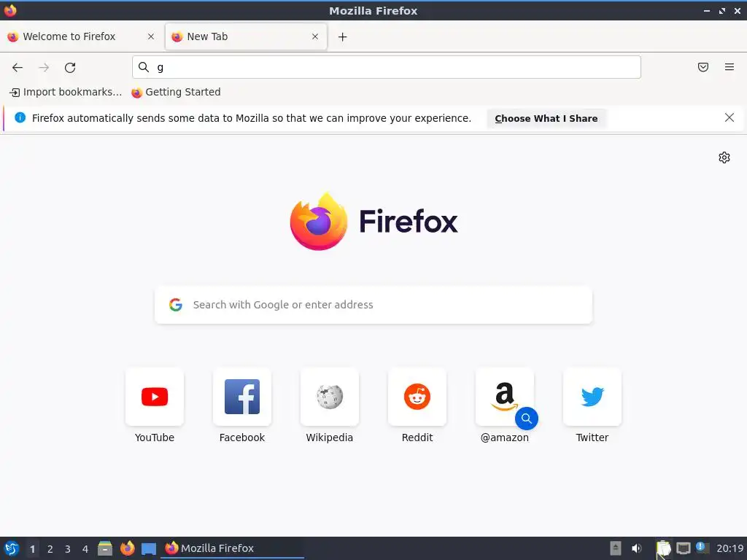Open the system start menu icon
Viewport: 747px width, 560px height.
click(x=12, y=548)
